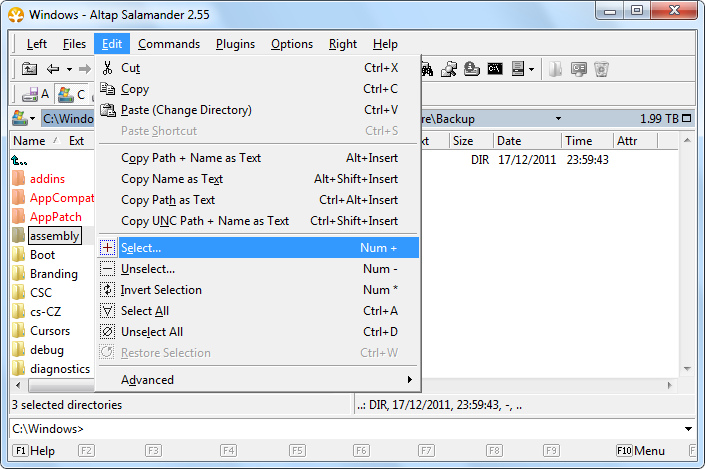The image size is (705, 469).
Task: Click the C:\Windo path field
Action: point(68,119)
